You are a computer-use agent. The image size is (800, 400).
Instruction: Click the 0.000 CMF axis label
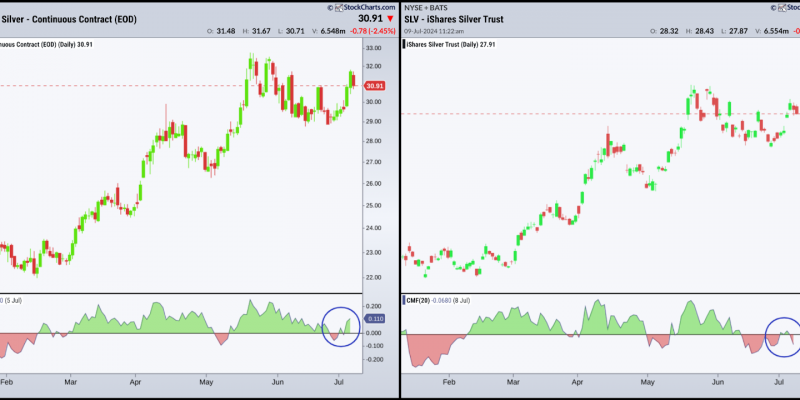[x=374, y=333]
